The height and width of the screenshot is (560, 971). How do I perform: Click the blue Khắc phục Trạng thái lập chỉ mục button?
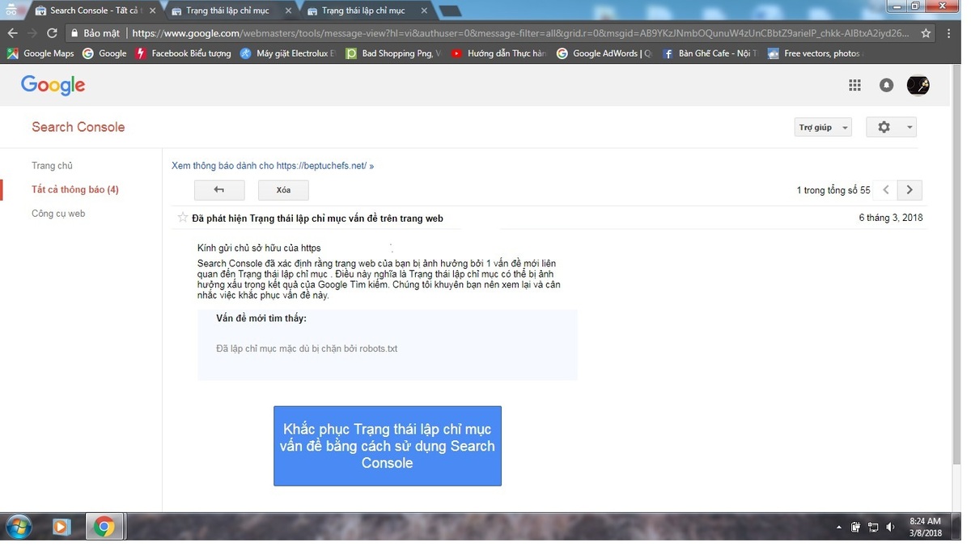click(x=388, y=446)
